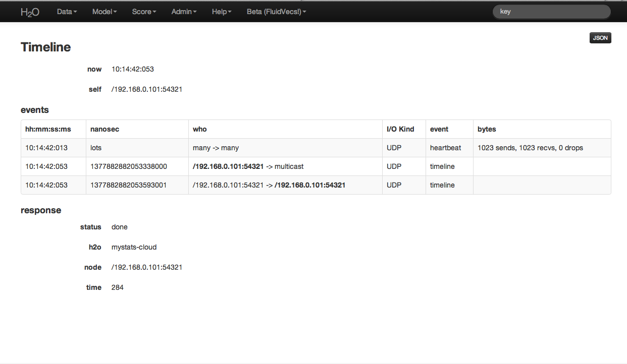Click the 1023 sends bytes cell
The height and width of the screenshot is (364, 627).
click(x=530, y=148)
